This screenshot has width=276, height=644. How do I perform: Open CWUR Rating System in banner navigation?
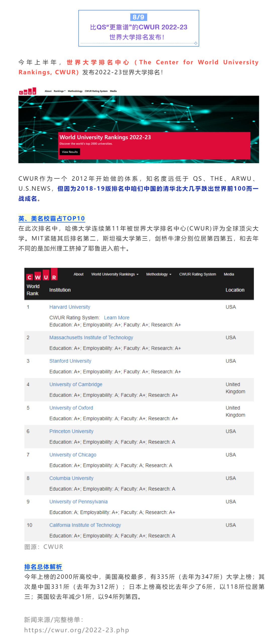tap(96, 91)
